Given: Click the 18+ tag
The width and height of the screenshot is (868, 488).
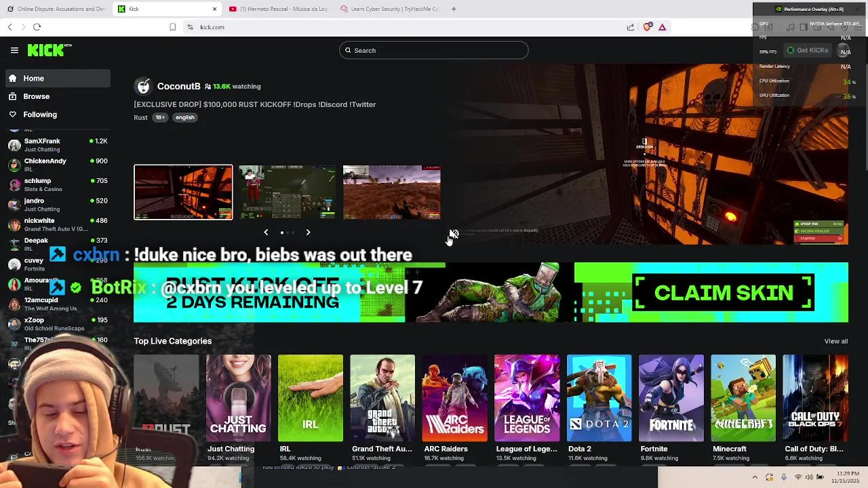Looking at the screenshot, I should [x=160, y=117].
